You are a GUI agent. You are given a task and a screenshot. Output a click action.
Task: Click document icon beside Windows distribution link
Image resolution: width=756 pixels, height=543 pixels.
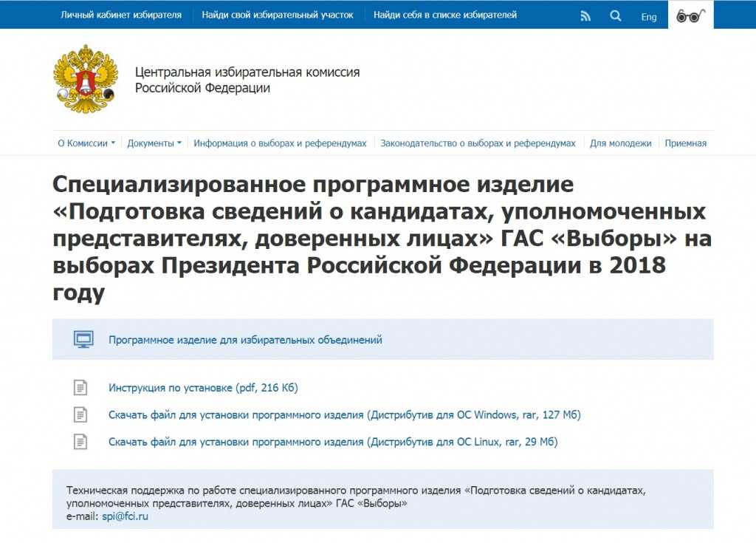point(80,414)
